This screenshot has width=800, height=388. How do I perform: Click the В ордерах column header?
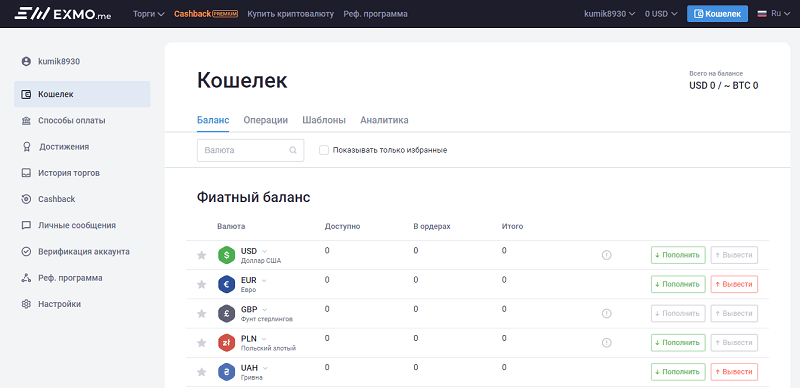[x=432, y=226]
